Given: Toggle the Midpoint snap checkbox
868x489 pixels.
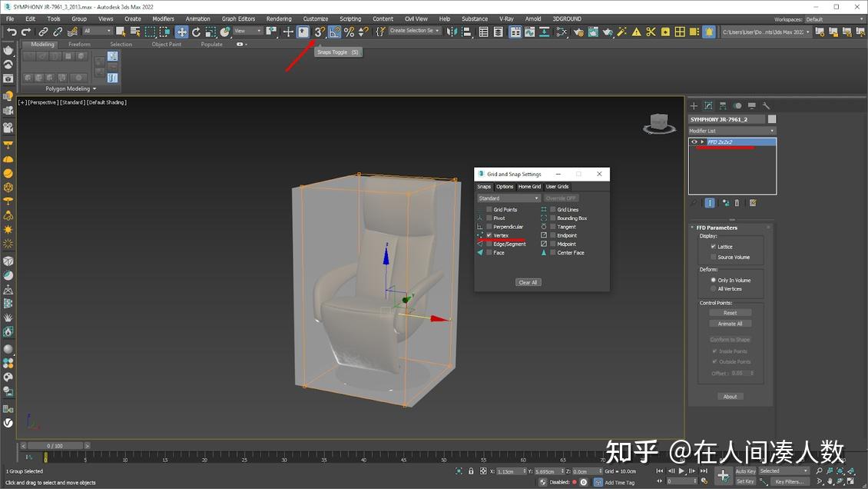Looking at the screenshot, I should coord(554,244).
